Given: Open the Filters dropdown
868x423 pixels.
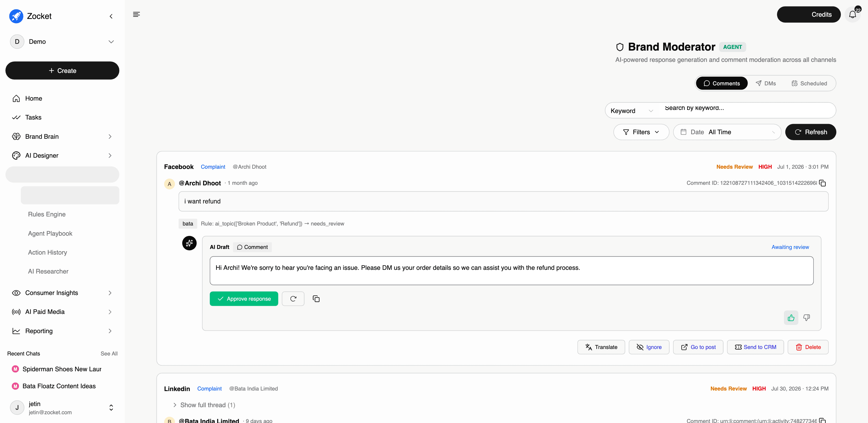Looking at the screenshot, I should pyautogui.click(x=641, y=132).
